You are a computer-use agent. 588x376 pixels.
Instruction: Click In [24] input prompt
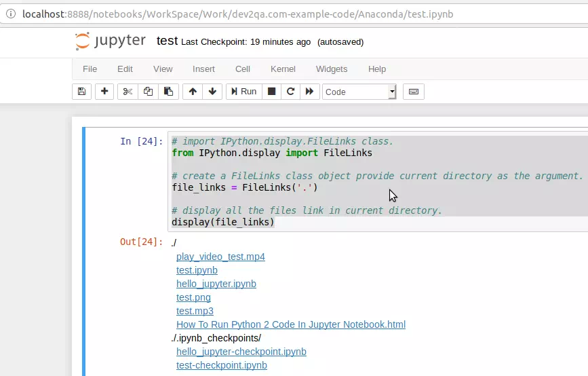click(142, 141)
